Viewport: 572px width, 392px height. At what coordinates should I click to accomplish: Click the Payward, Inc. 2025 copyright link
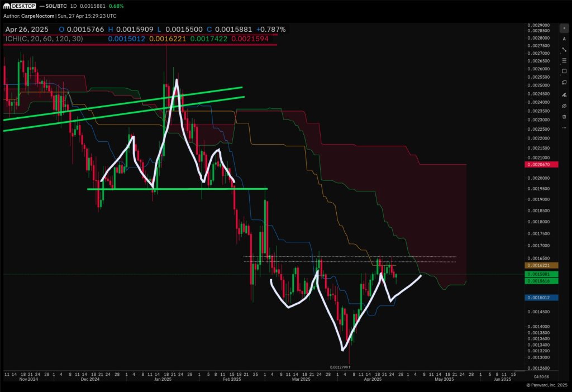point(547,385)
